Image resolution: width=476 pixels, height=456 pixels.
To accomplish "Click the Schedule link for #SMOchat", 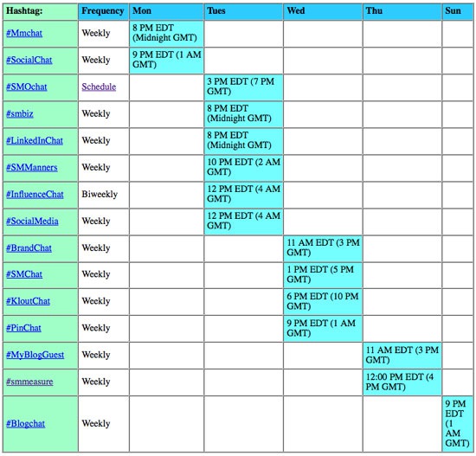I will click(99, 87).
